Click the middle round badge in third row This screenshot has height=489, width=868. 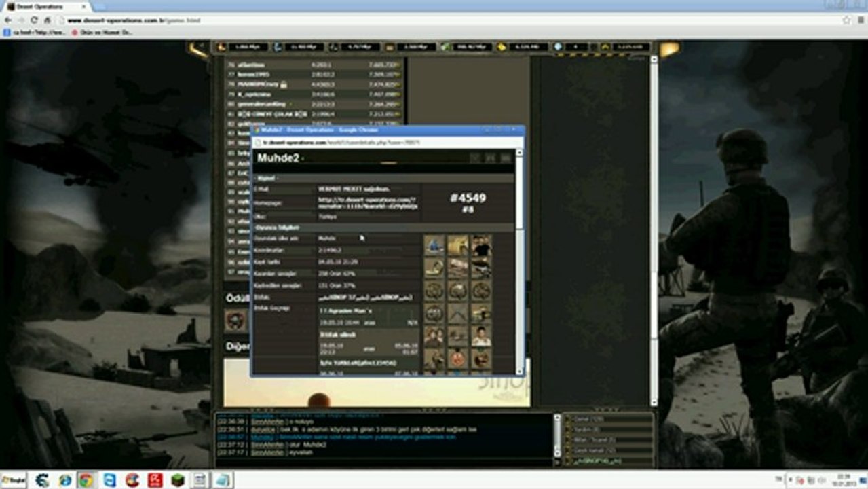[x=458, y=291]
